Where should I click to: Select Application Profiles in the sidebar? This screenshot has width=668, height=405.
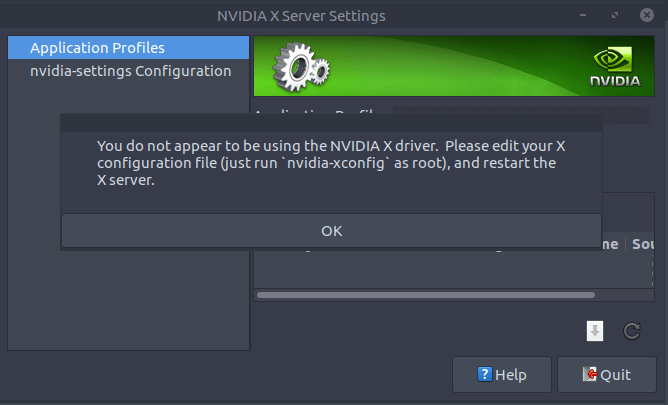point(97,48)
